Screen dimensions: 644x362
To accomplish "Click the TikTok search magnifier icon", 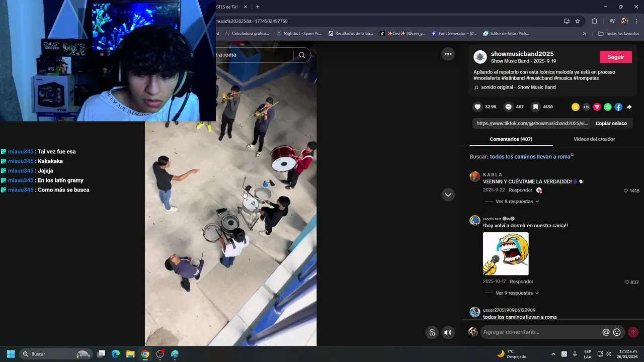I will (x=302, y=55).
